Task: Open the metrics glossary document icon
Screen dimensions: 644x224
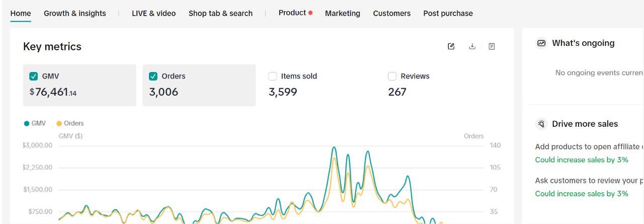Action: click(492, 46)
